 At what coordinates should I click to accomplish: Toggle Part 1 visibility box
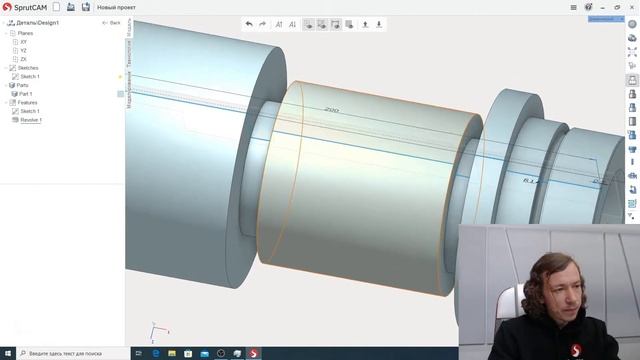pyautogui.click(x=120, y=94)
